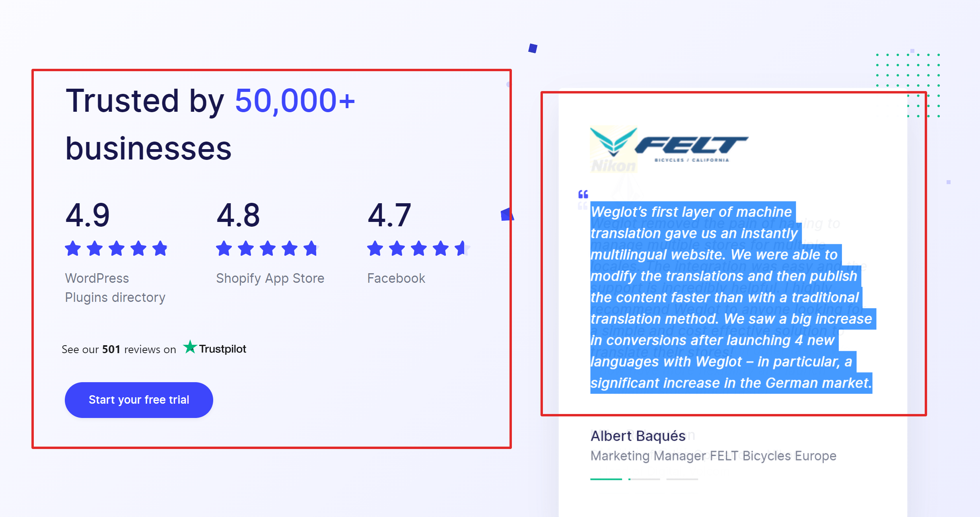This screenshot has width=980, height=517.
Task: Open the Facebook rating details
Action: click(396, 278)
